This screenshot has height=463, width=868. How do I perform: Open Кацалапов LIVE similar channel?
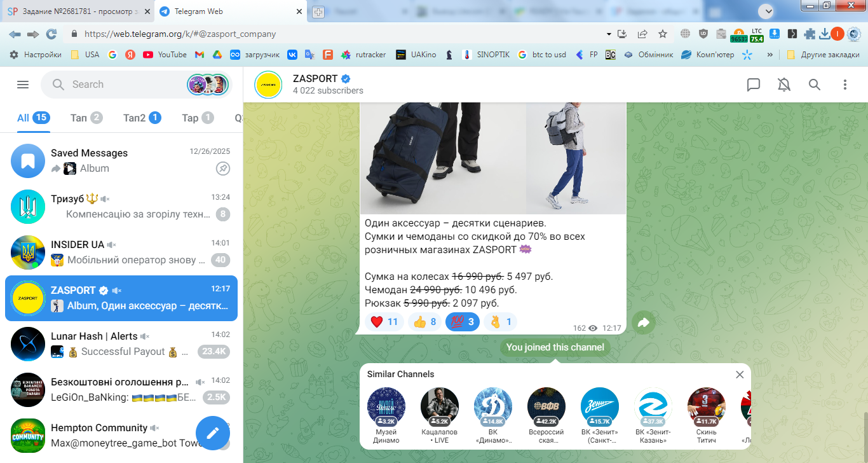point(440,415)
